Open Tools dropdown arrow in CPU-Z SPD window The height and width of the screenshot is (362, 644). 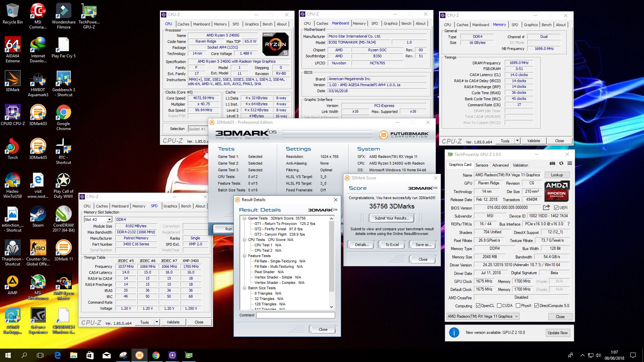156,322
